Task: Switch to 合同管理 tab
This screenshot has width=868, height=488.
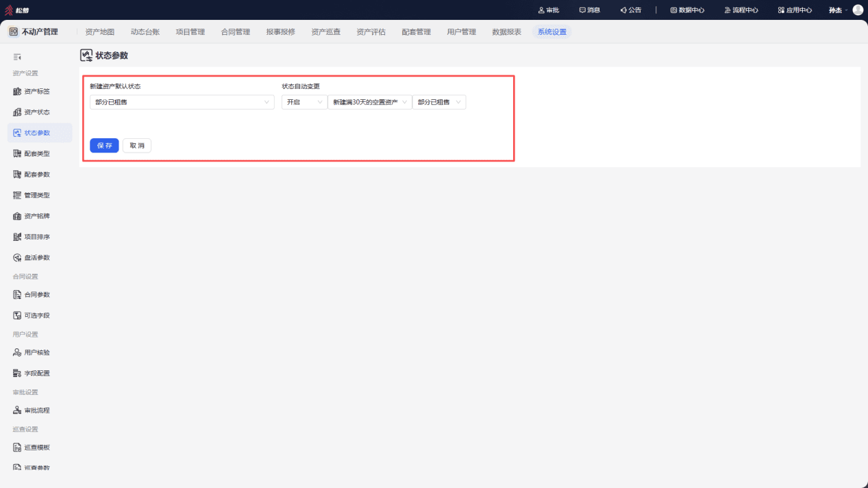Action: tap(236, 31)
